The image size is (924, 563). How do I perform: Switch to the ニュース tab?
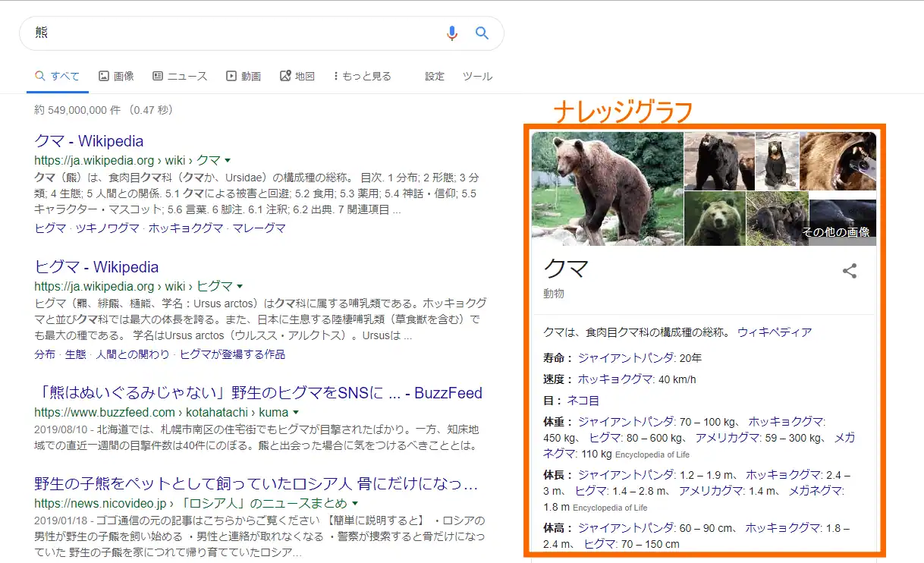point(180,76)
